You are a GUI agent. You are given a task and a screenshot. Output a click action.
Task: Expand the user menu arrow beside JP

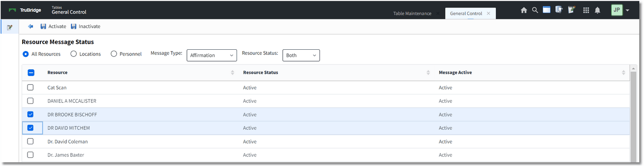[628, 10]
